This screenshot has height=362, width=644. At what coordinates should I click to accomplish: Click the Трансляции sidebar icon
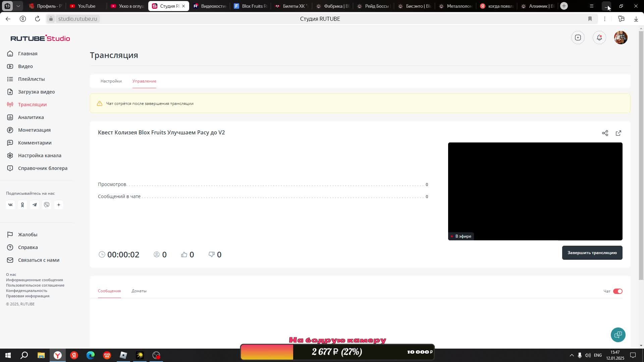pyautogui.click(x=10, y=105)
